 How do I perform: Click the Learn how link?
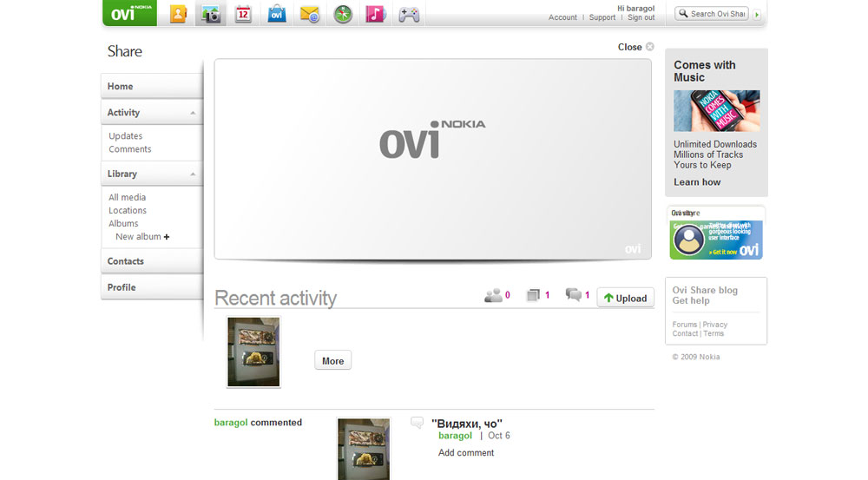point(697,182)
